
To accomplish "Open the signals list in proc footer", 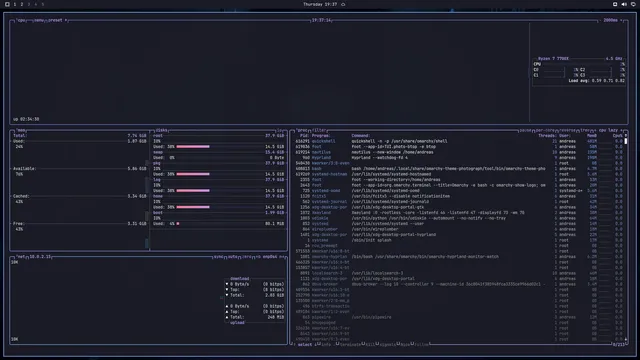I will [x=387, y=345].
